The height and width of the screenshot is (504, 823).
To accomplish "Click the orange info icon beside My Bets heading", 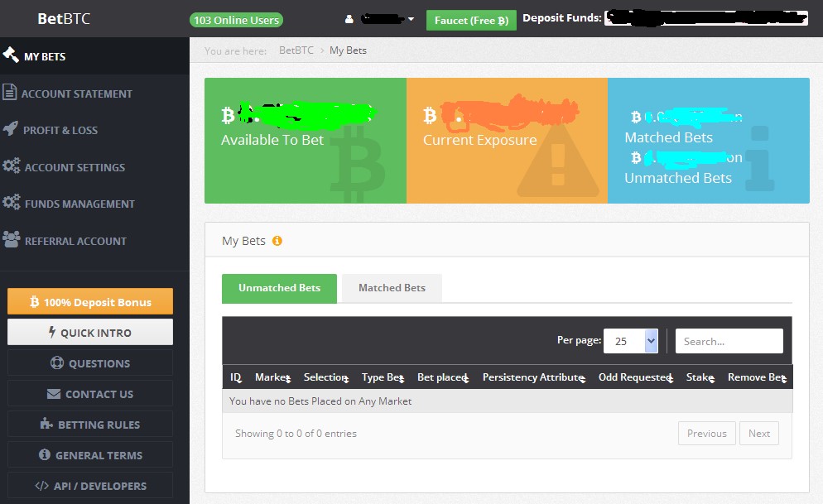I will (277, 241).
